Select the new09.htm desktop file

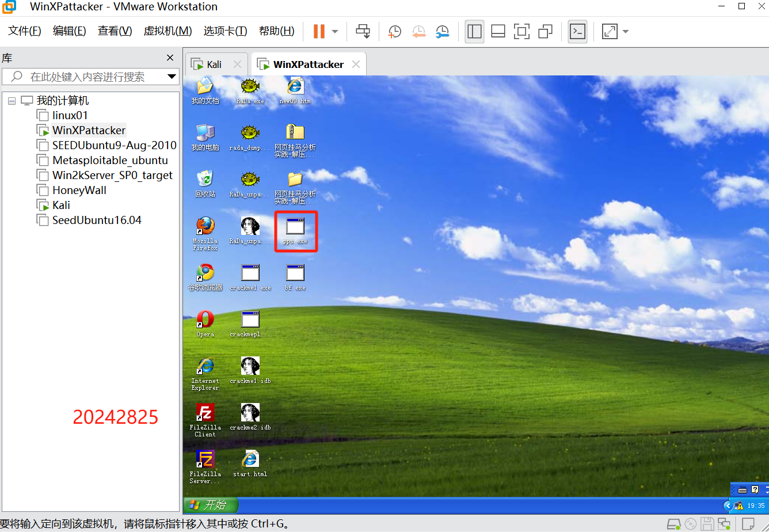click(295, 91)
